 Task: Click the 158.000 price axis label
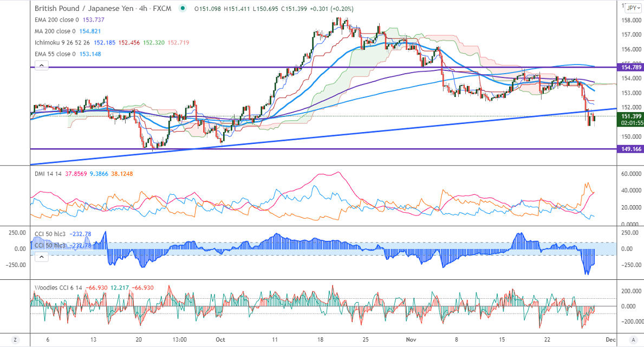(631, 21)
